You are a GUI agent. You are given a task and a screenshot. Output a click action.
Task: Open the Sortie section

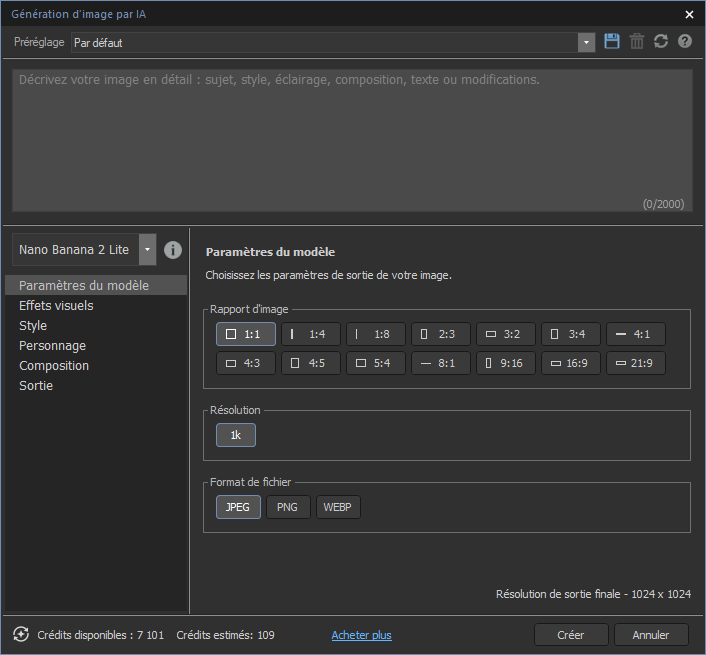pos(96,386)
